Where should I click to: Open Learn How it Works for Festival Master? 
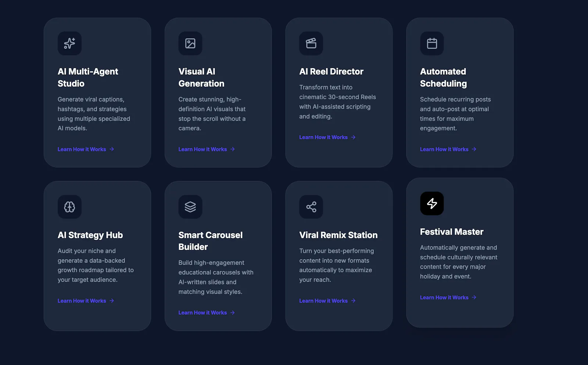448,297
